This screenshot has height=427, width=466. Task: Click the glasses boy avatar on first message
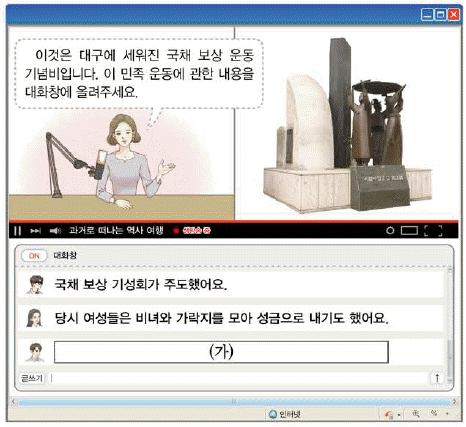tap(36, 284)
